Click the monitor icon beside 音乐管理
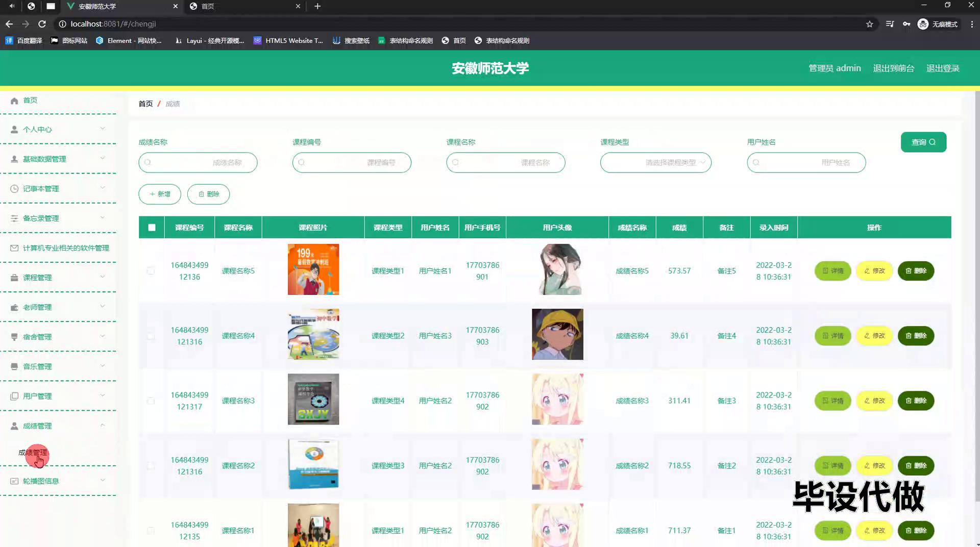The width and height of the screenshot is (980, 547). click(14, 366)
